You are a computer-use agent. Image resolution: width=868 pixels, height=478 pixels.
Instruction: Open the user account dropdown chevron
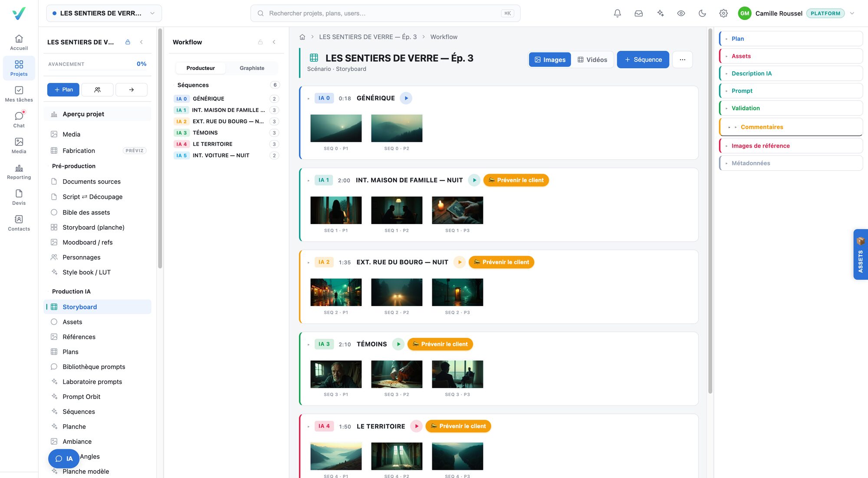(852, 13)
